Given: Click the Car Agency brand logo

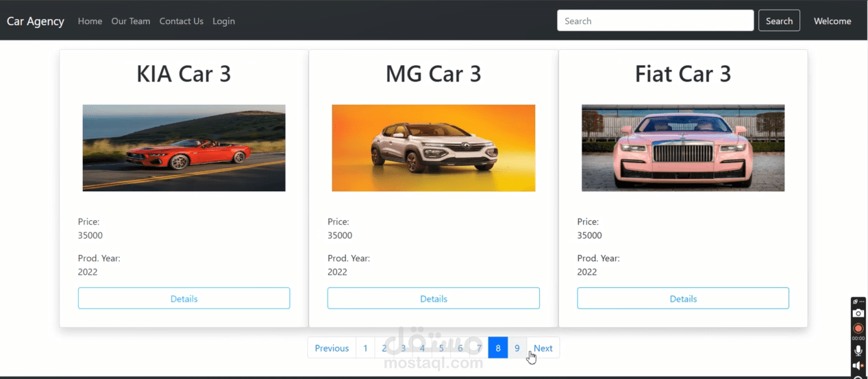Looking at the screenshot, I should click(36, 21).
